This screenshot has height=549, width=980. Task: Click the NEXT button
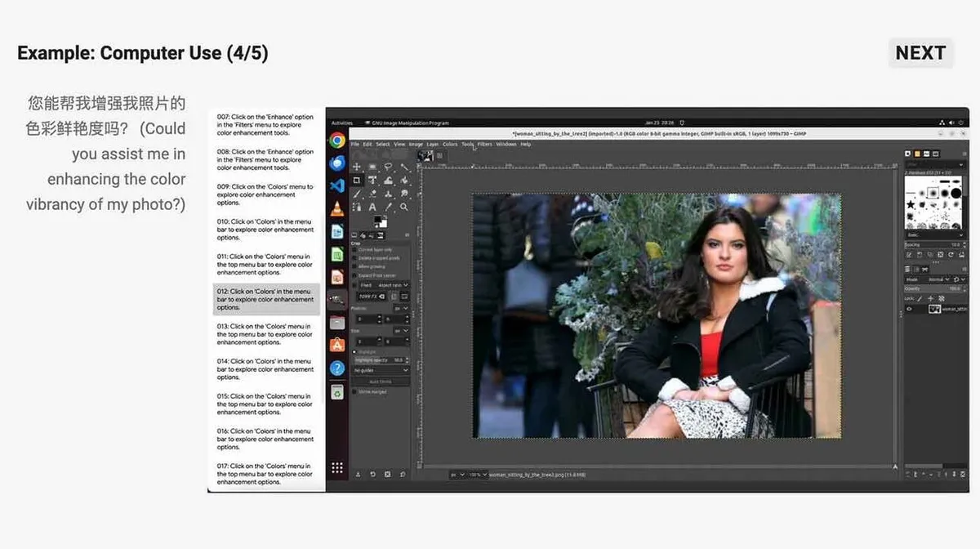[920, 52]
